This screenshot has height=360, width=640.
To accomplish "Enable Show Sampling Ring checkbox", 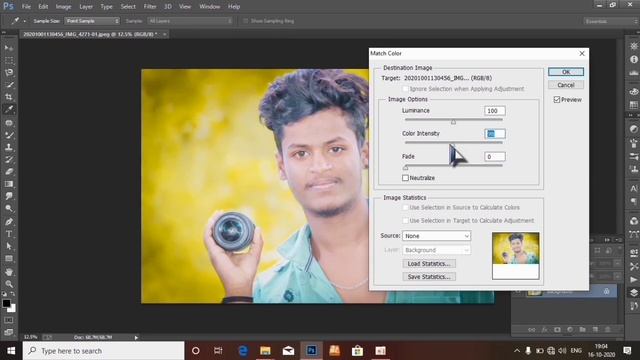I will coord(245,21).
